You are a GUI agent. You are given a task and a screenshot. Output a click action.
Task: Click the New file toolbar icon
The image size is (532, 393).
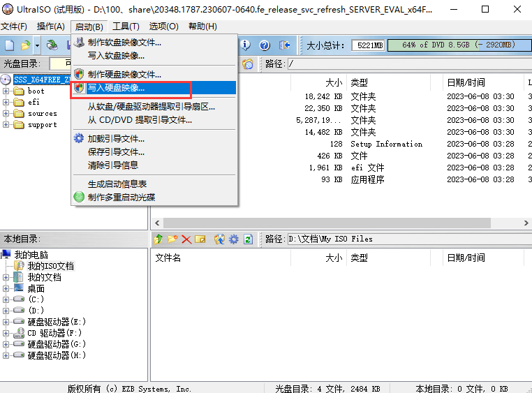pos(10,45)
